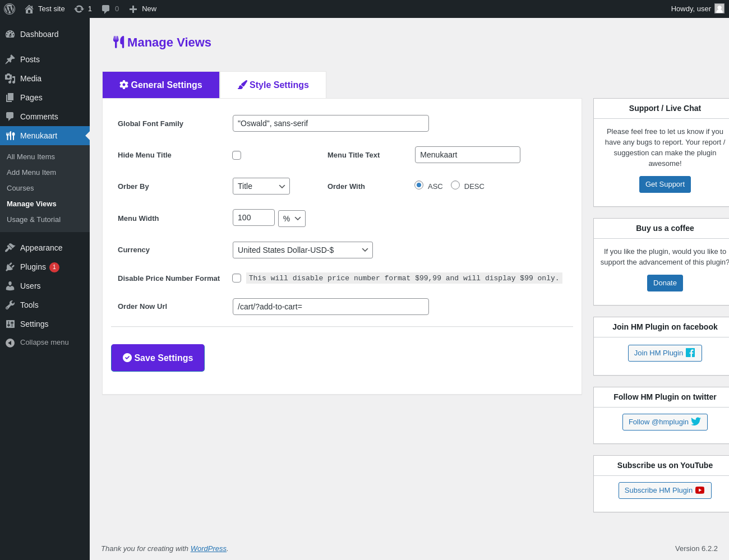Click the brush icon in Style Settings tab
This screenshot has height=560, width=729.
click(x=242, y=85)
